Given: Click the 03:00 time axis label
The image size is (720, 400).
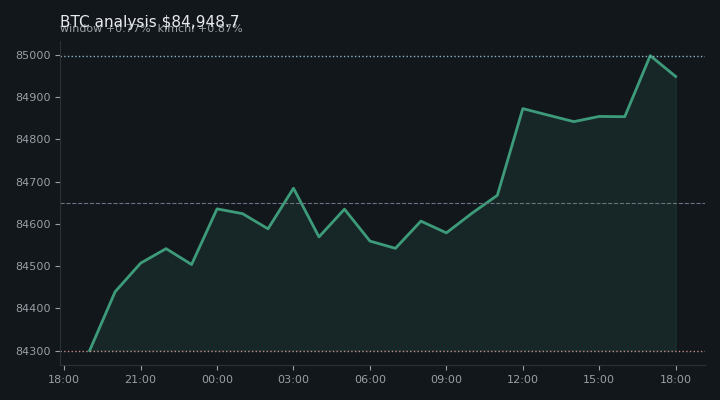Looking at the screenshot, I should [293, 379].
